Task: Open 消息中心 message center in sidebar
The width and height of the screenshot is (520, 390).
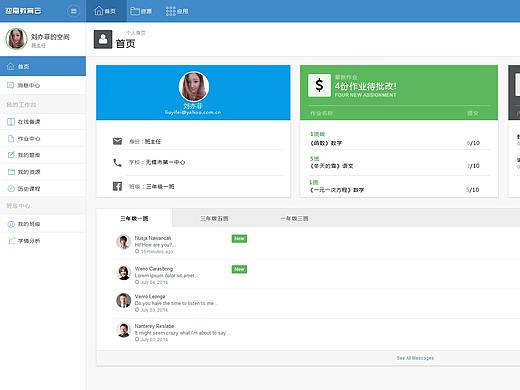Action: click(x=43, y=85)
